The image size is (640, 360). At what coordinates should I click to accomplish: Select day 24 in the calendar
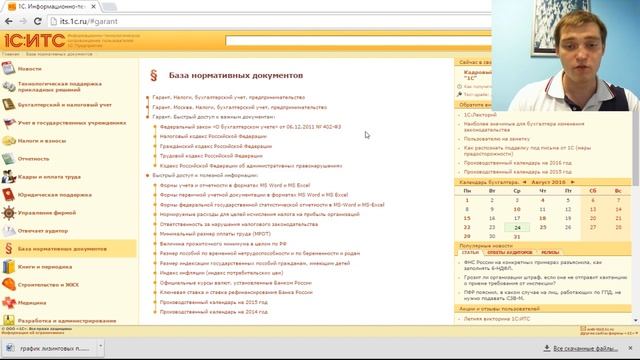[x=517, y=227]
